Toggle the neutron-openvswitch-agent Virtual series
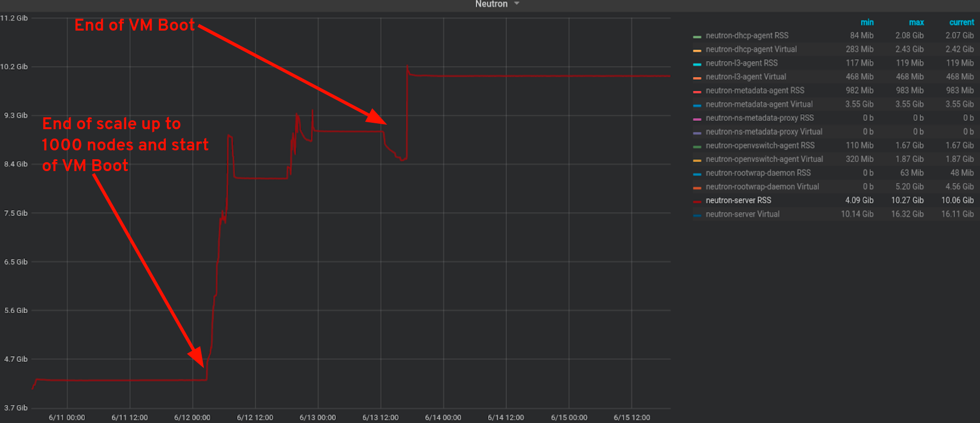 pyautogui.click(x=764, y=159)
